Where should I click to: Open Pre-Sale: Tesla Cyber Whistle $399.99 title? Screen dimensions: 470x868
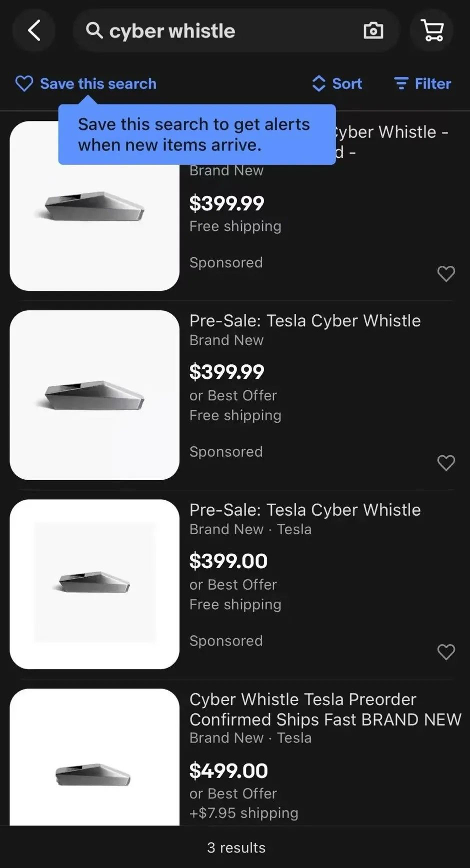point(305,321)
